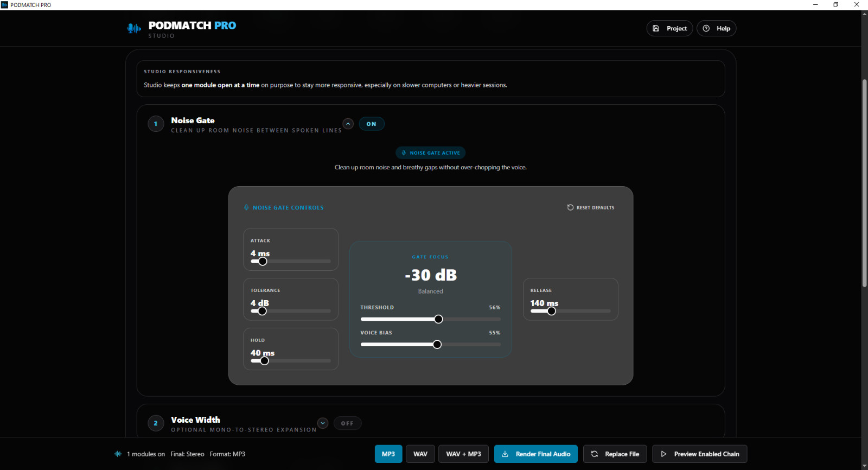868x470 pixels.
Task: Click the 40 ms hold value
Action: pyautogui.click(x=263, y=353)
